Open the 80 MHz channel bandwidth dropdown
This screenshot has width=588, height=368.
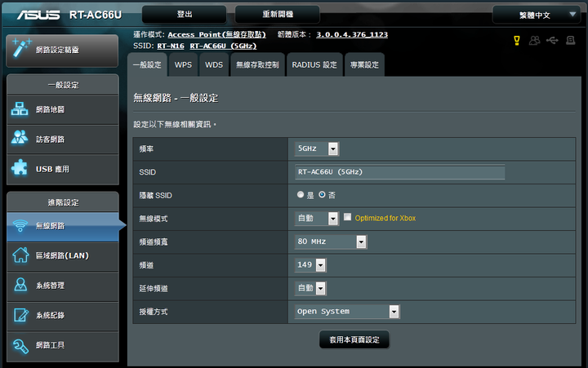pos(331,242)
